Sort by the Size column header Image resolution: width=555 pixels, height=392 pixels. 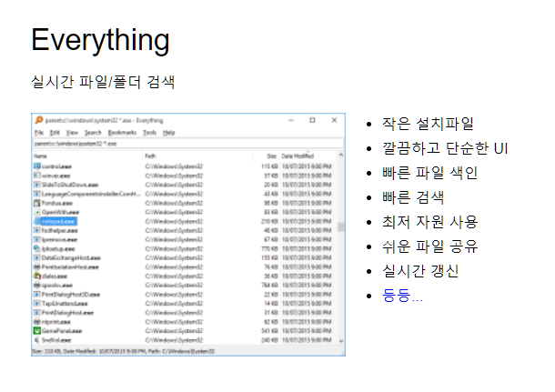267,156
